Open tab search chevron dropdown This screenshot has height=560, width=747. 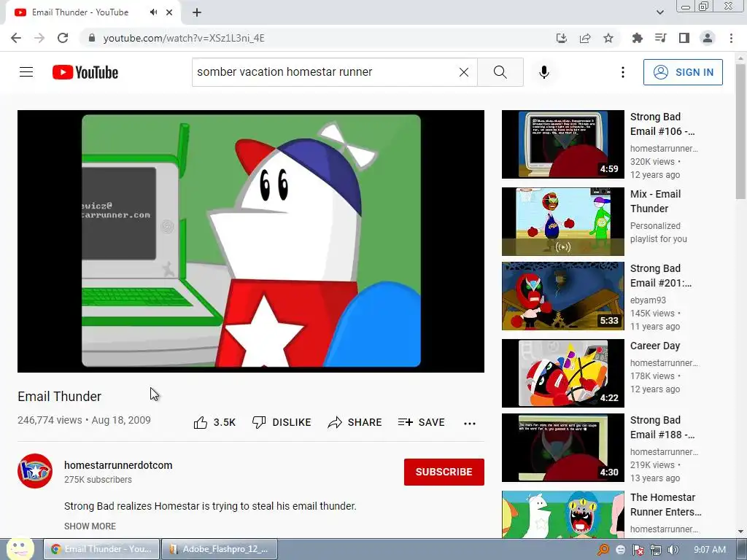pos(659,12)
